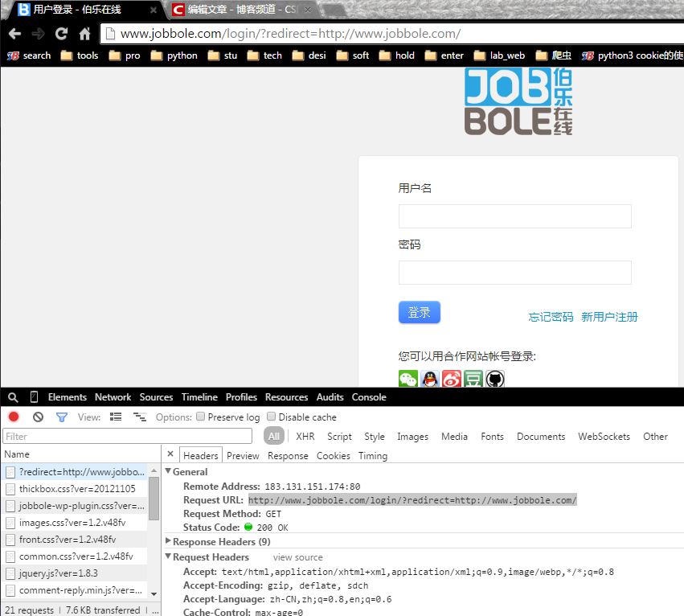The image size is (684, 616).
Task: Collapse the Request Headers section
Action: tap(168, 556)
